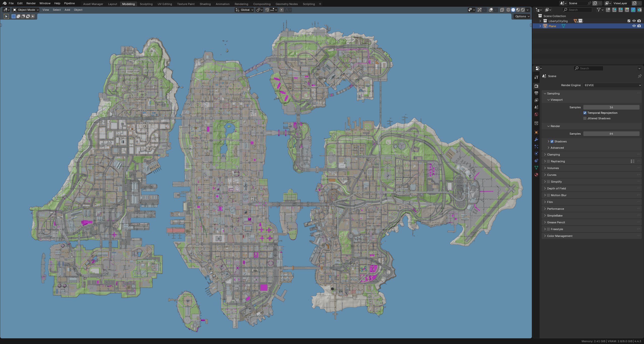Open the Render Engine dropdown showing EEVEE
The width and height of the screenshot is (644, 344).
pos(612,85)
